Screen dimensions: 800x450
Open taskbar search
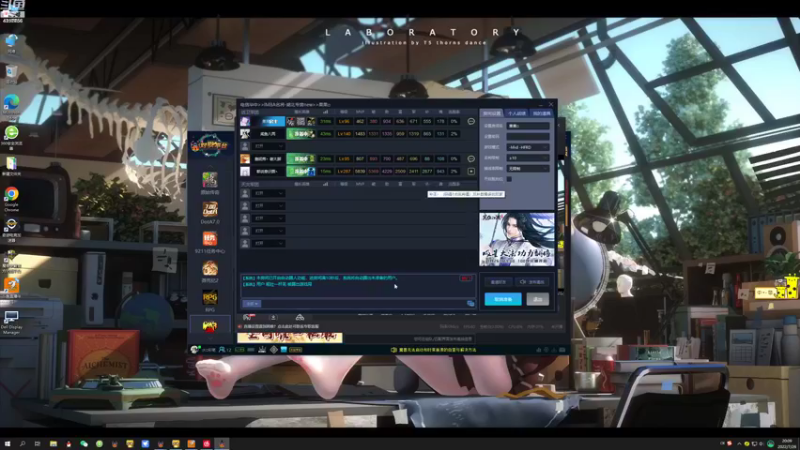click(22, 444)
